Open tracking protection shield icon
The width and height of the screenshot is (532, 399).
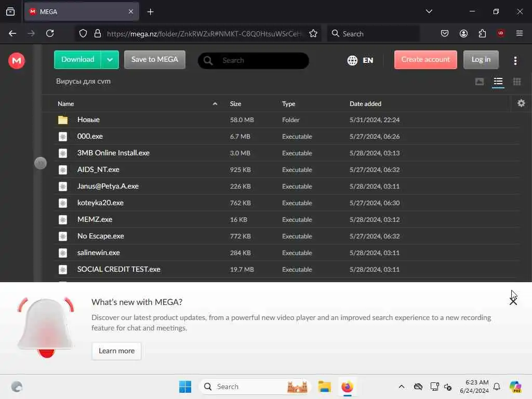[83, 33]
